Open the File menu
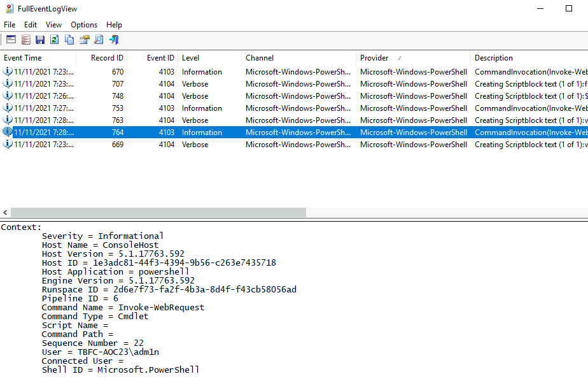Image resolution: width=588 pixels, height=388 pixels. click(10, 25)
